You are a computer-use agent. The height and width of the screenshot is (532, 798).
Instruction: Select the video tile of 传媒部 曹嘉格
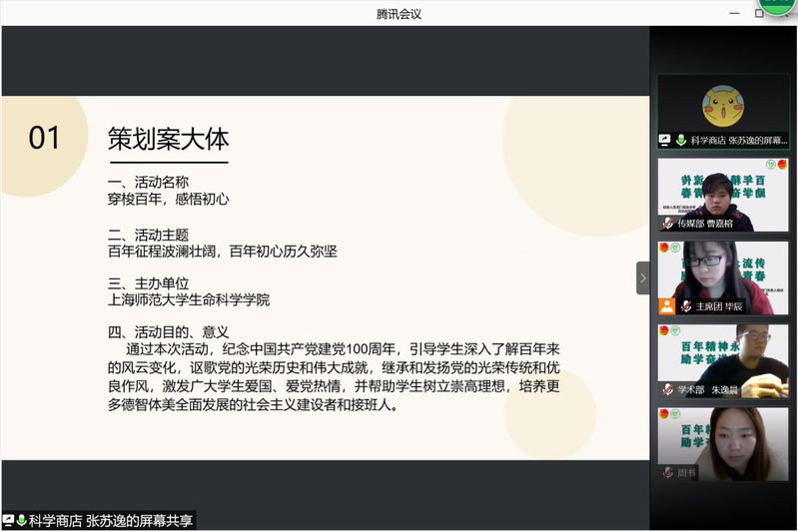click(x=723, y=195)
